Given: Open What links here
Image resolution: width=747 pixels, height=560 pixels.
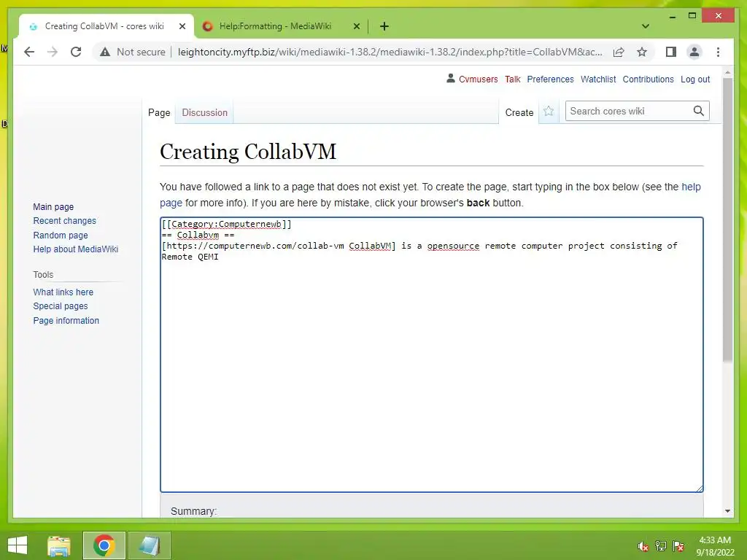Looking at the screenshot, I should [x=63, y=292].
